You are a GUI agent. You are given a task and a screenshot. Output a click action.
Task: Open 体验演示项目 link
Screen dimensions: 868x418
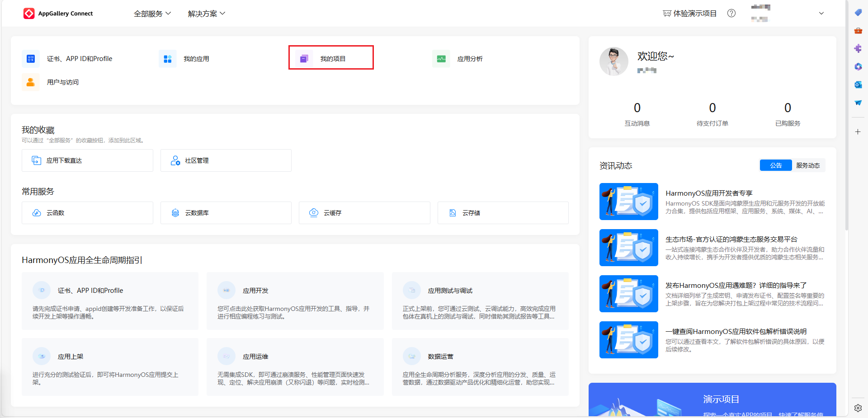[690, 14]
